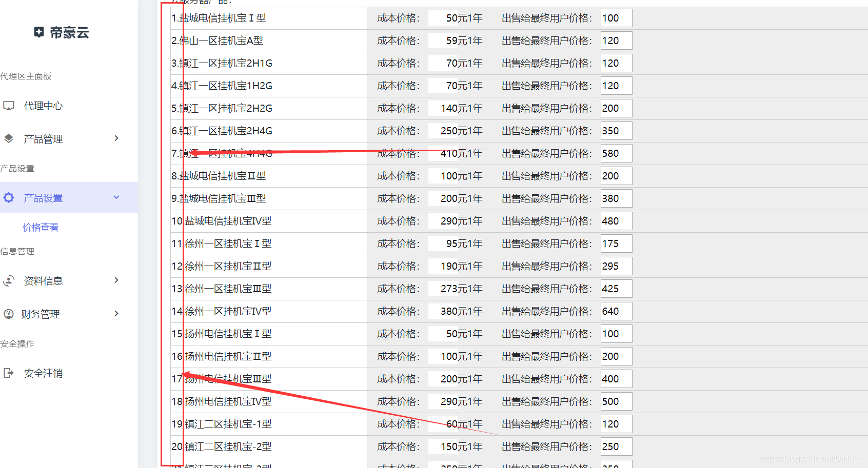Image resolution: width=868 pixels, height=468 pixels.
Task: Collapse the 产品设置 chevron
Action: 116,197
